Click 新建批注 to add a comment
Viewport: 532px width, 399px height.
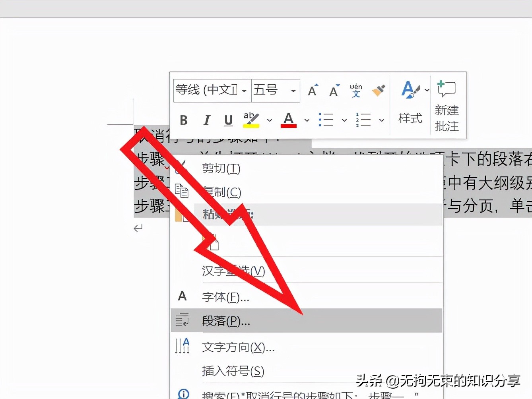point(447,106)
